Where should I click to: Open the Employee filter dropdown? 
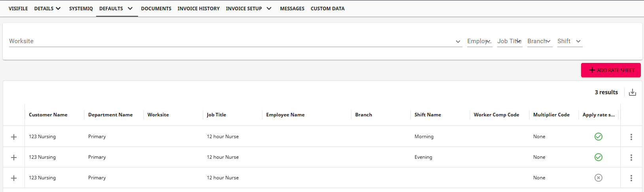click(479, 41)
